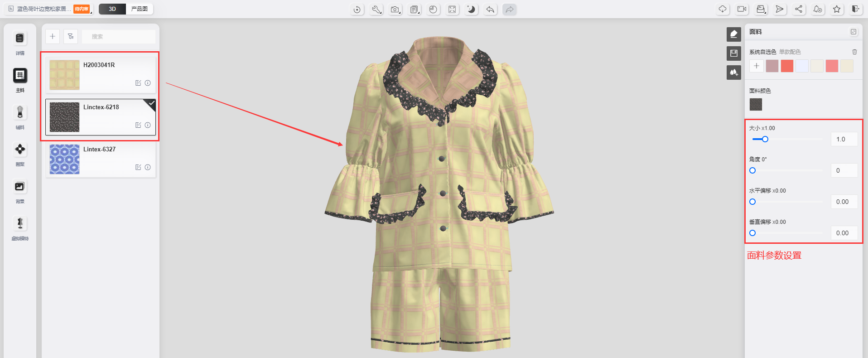Select the 单款配色 color scheme tab

[x=790, y=52]
